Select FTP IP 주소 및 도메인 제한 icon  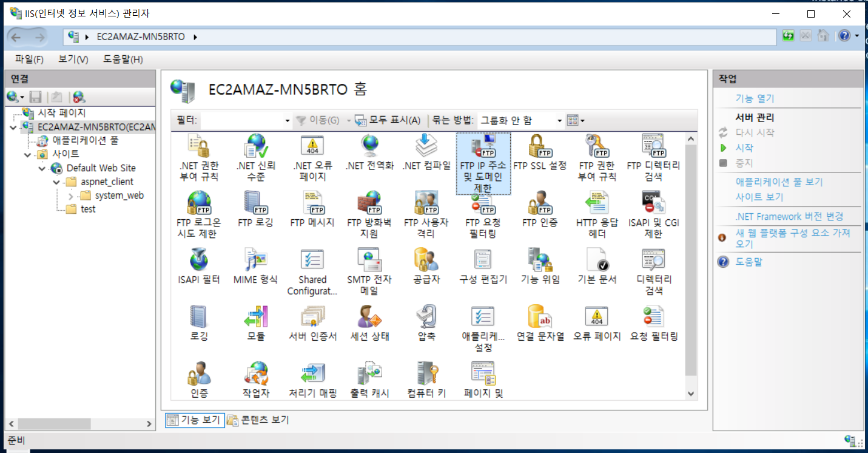[483, 164]
